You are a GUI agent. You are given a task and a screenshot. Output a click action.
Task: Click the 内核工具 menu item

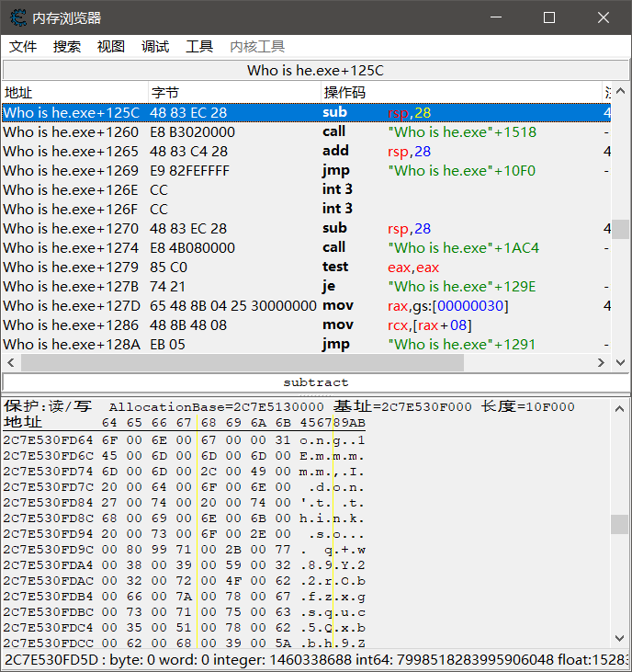click(x=257, y=47)
